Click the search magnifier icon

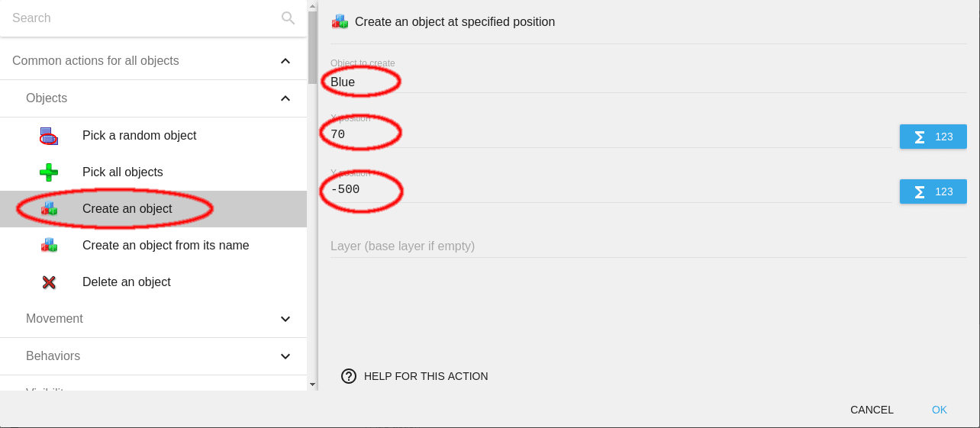coord(288,18)
